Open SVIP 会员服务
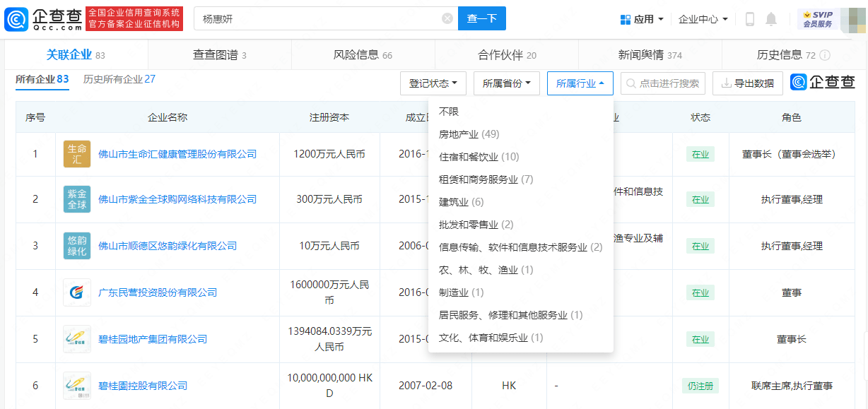Viewport: 868px width, 409px height. (818, 19)
